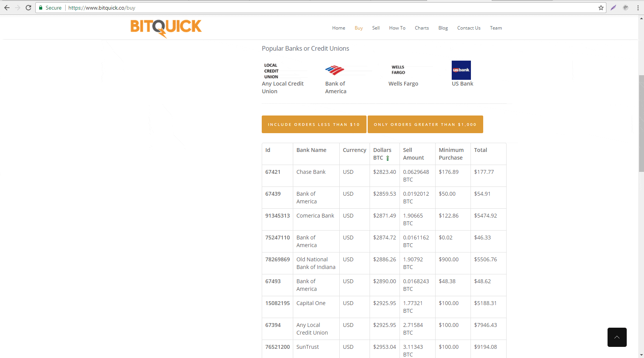Click the green sort arrow by Dollars BTC
This screenshot has height=358, width=644.
[388, 158]
